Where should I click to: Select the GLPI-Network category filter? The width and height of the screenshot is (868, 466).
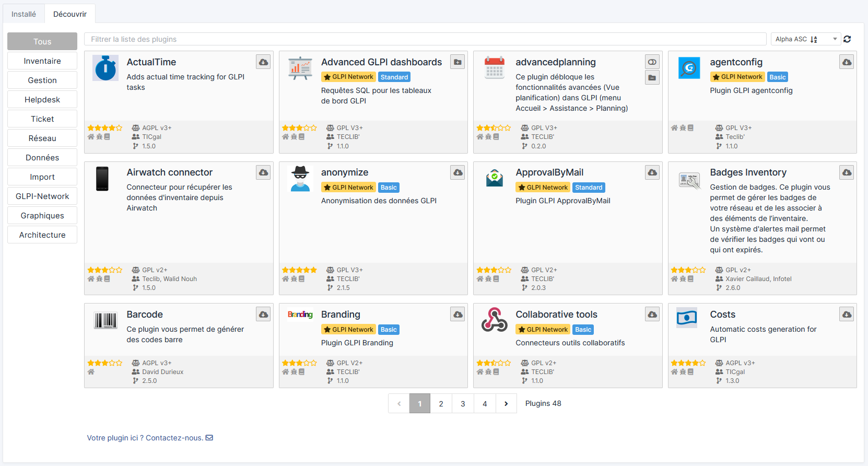tap(42, 196)
